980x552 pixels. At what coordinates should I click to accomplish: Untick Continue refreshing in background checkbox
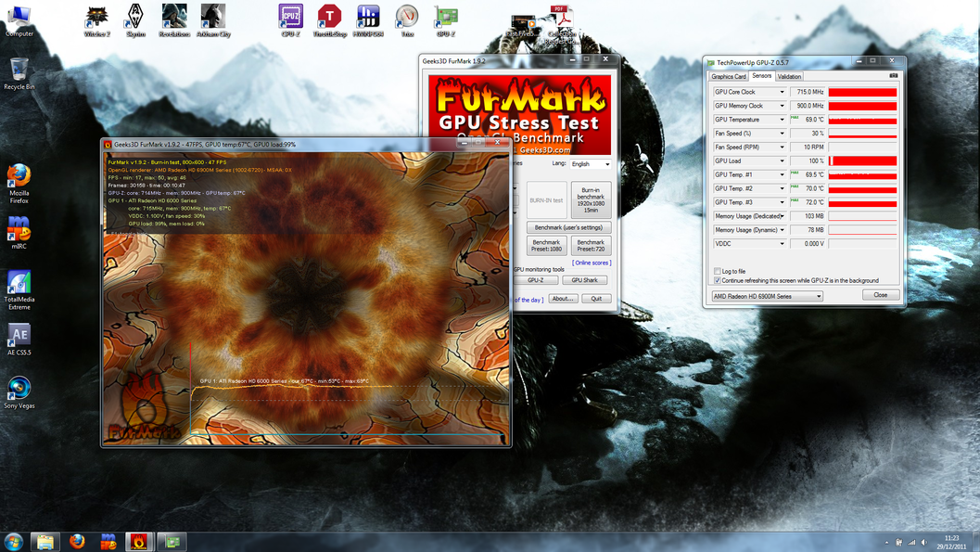tap(717, 281)
